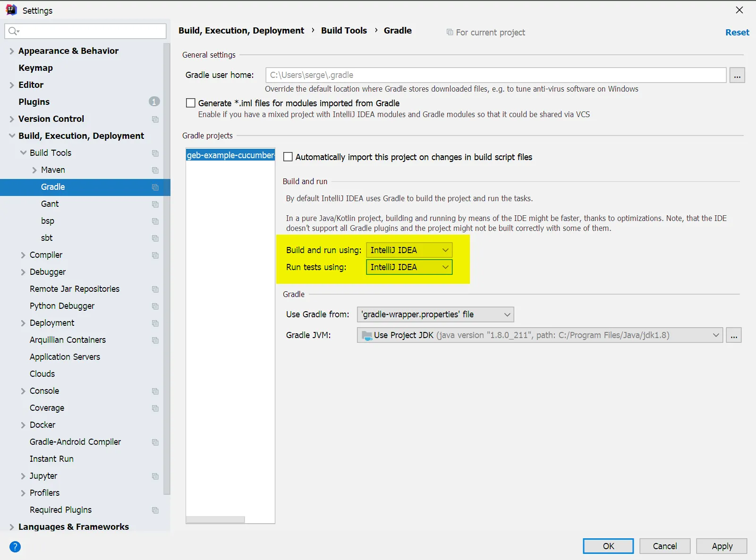The width and height of the screenshot is (756, 560).
Task: Click project-level icon beside Python Debugger
Action: (155, 306)
